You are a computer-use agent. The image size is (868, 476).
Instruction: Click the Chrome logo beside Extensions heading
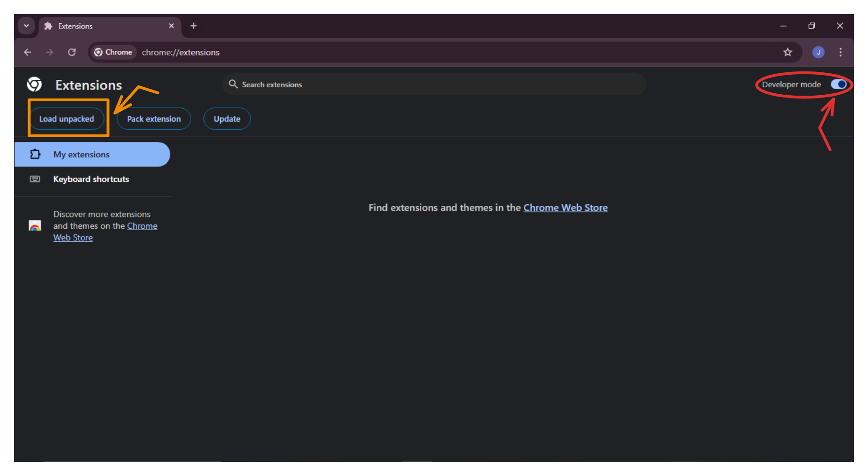click(x=35, y=84)
